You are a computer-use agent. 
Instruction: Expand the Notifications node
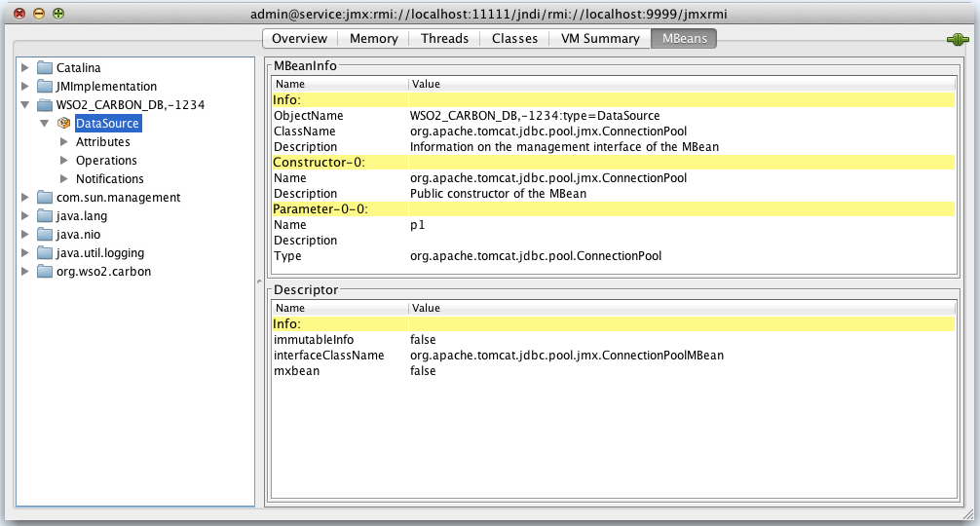[x=64, y=179]
